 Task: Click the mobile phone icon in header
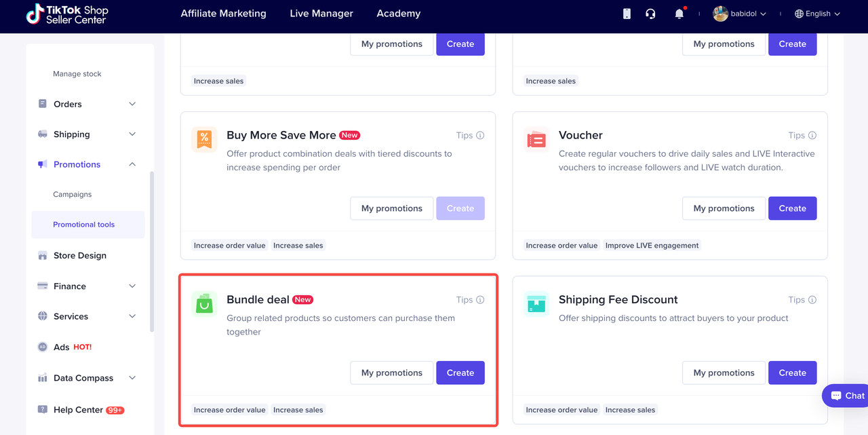tap(627, 14)
